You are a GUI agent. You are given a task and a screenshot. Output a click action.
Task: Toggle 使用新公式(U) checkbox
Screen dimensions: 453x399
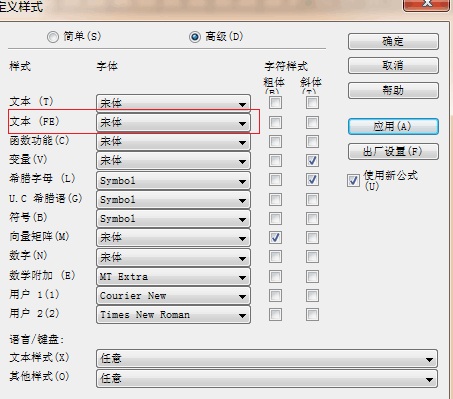pos(353,181)
